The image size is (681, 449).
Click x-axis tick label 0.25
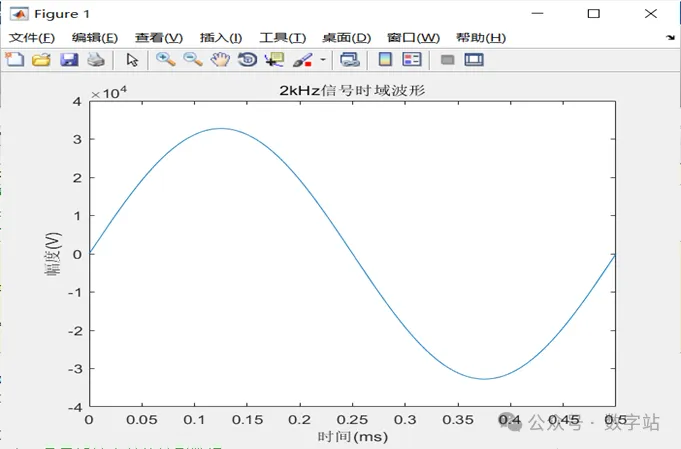[x=352, y=419]
